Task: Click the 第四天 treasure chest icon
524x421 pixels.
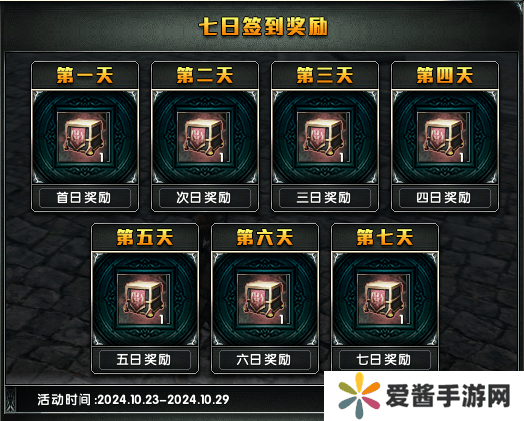Action: point(443,137)
